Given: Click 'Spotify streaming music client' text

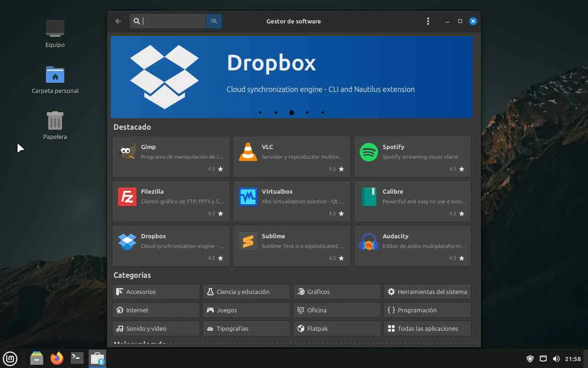Looking at the screenshot, I should tap(420, 157).
